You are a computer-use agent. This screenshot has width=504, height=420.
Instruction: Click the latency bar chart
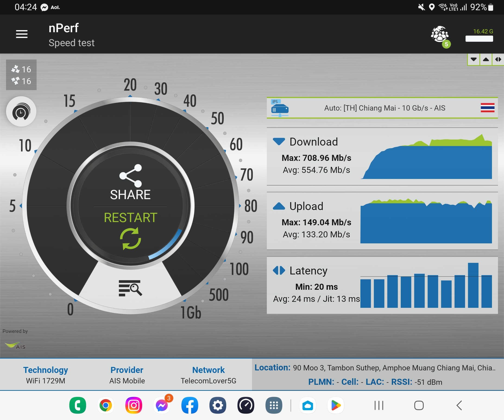(x=426, y=285)
